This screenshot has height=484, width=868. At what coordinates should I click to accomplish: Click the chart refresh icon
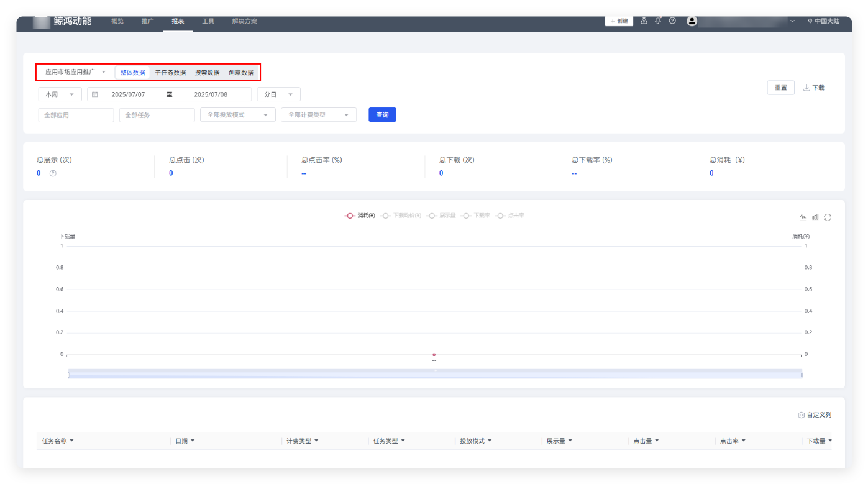[x=828, y=217]
